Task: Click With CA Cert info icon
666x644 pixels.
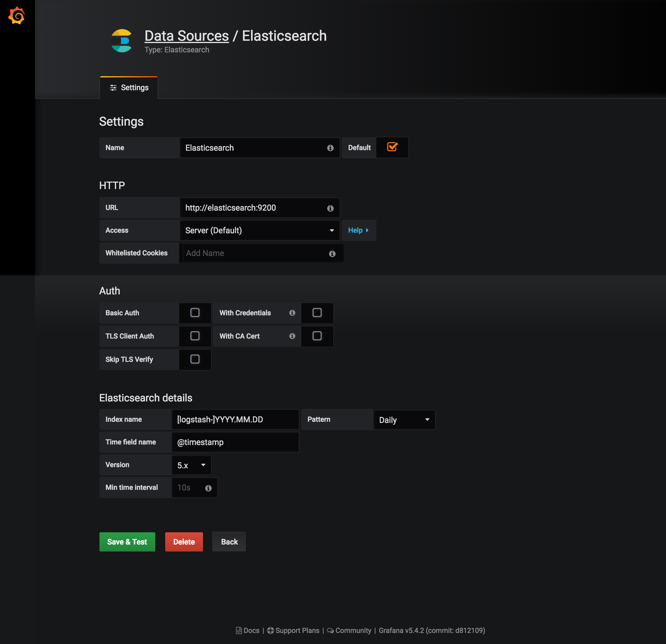Action: (292, 336)
